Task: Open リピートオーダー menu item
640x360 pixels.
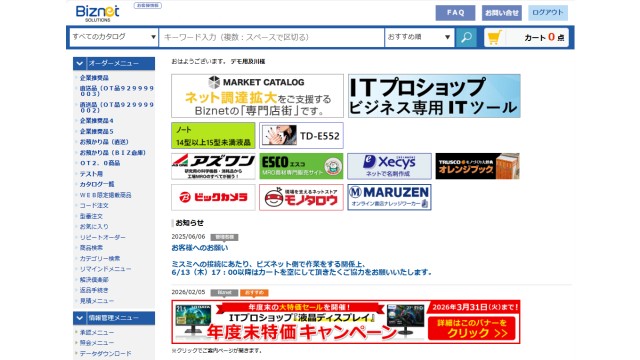Action: point(103,237)
